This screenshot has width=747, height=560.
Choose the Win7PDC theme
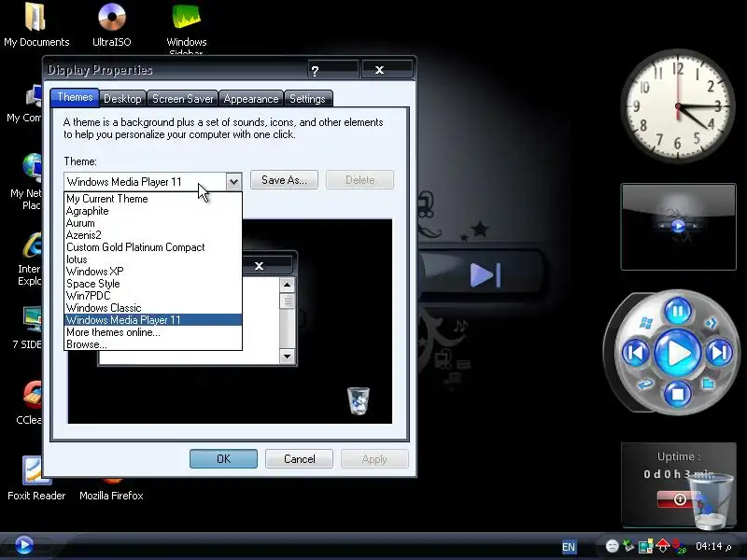coord(153,296)
